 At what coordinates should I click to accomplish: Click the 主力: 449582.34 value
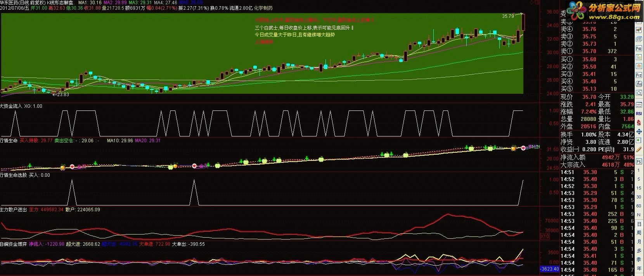[x=46, y=209]
